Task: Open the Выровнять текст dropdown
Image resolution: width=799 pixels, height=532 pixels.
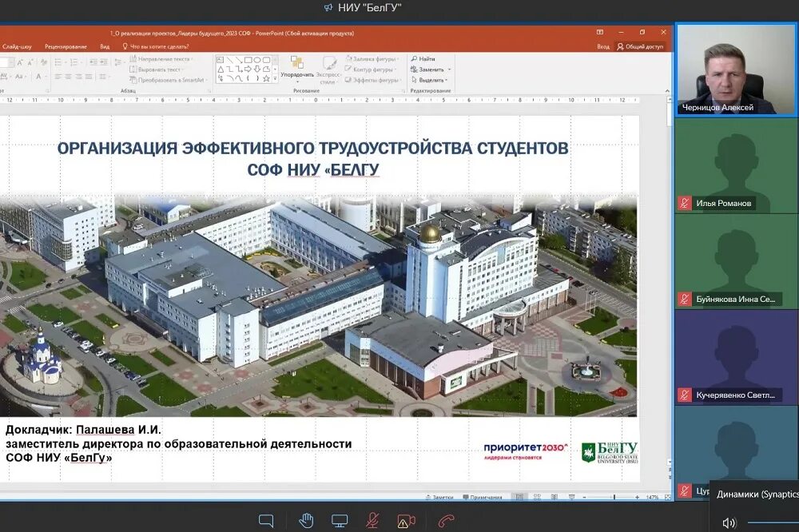Action: coord(158,69)
